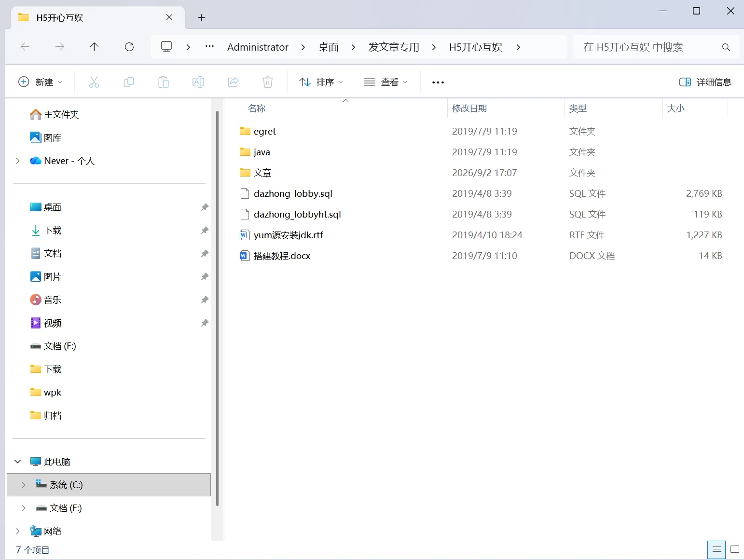Show hidden breadcrumb path with ellipsis
The width and height of the screenshot is (744, 560).
(209, 47)
